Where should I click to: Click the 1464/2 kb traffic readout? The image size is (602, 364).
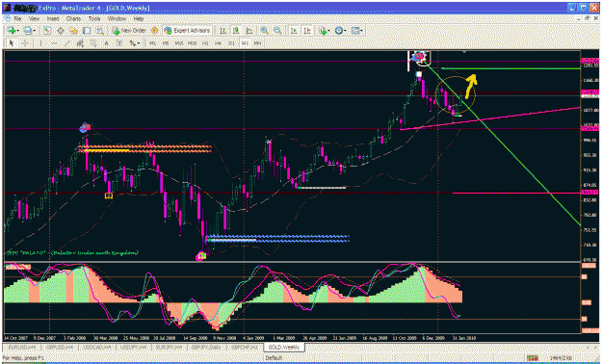pos(561,358)
